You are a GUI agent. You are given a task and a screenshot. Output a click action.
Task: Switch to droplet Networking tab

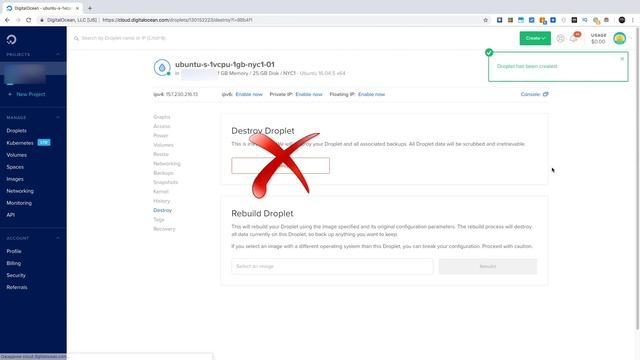[x=167, y=164]
